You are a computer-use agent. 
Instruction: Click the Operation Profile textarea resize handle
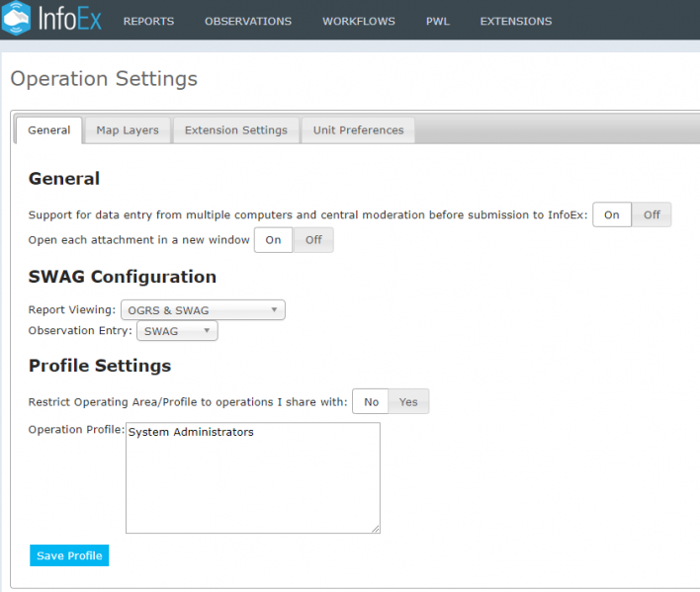click(x=376, y=529)
